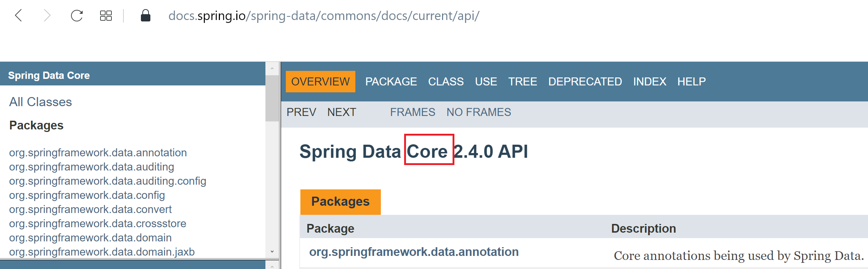
Task: Open the tab overview grid icon
Action: [x=105, y=16]
